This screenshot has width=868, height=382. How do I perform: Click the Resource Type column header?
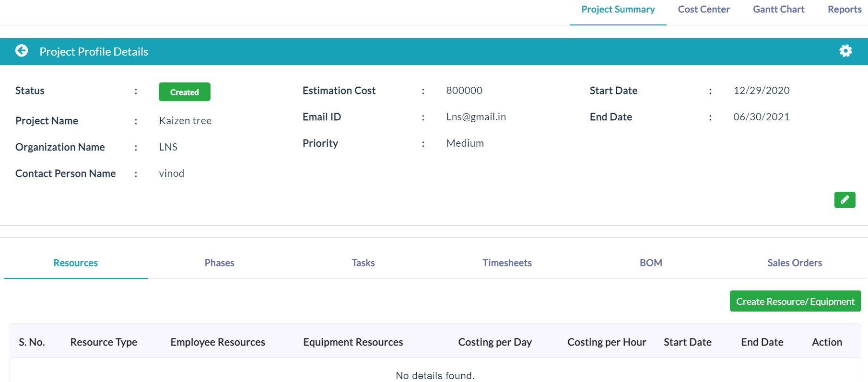pyautogui.click(x=104, y=342)
